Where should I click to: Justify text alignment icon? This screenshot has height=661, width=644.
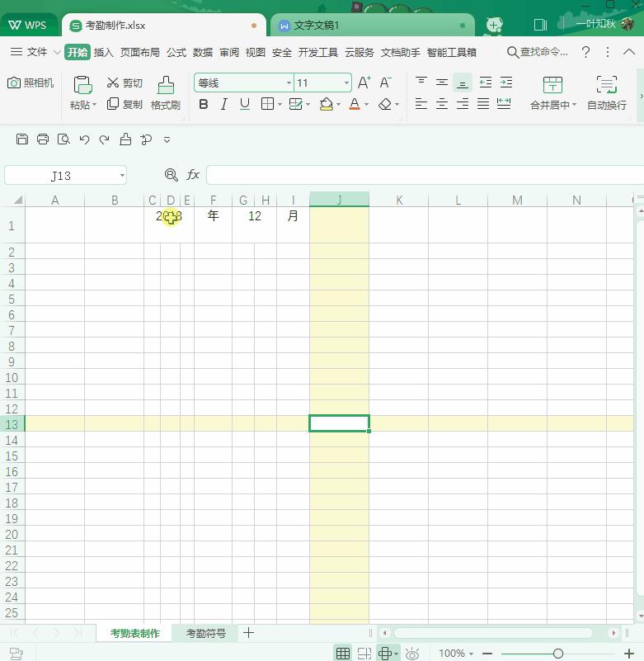point(483,104)
